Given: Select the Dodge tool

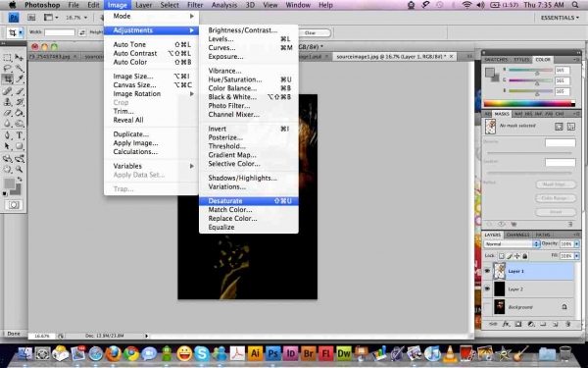Looking at the screenshot, I should click(20, 124).
